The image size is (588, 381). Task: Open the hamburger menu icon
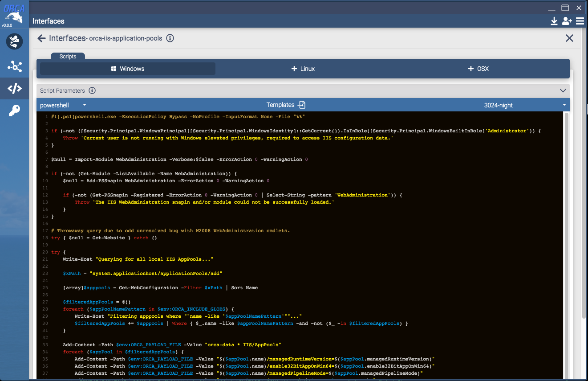580,21
